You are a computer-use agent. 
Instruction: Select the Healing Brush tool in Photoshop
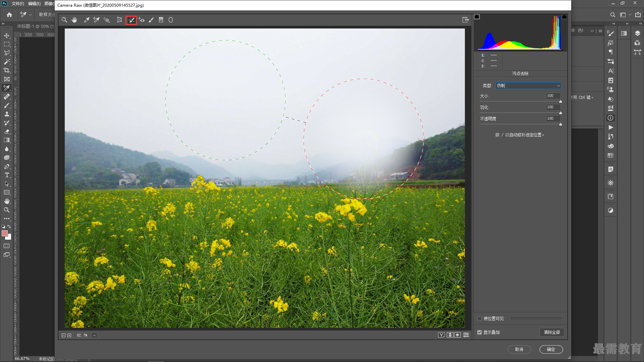coord(7,97)
